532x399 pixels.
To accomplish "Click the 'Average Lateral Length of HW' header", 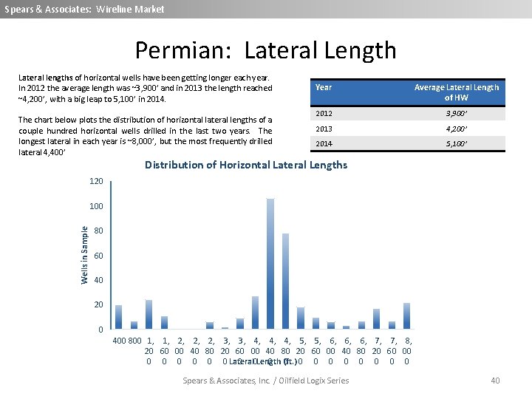I will [457, 92].
